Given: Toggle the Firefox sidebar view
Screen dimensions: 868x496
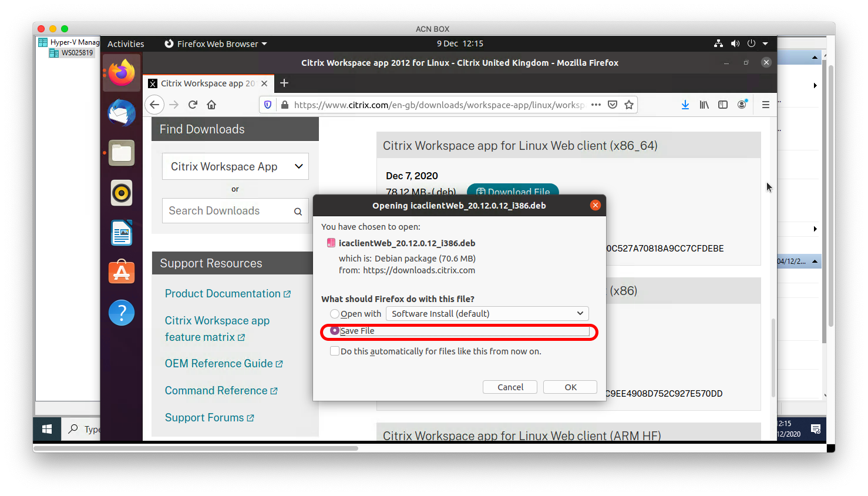Looking at the screenshot, I should (723, 105).
